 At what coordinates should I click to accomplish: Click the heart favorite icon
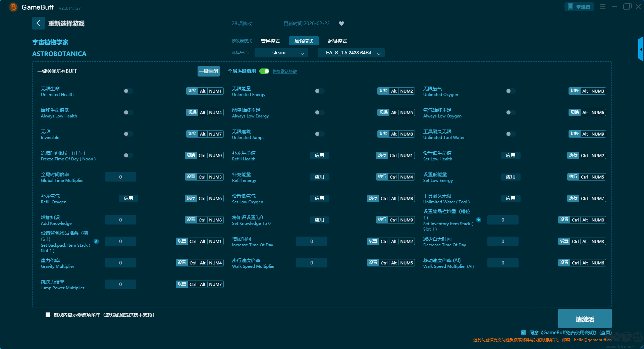[x=341, y=23]
